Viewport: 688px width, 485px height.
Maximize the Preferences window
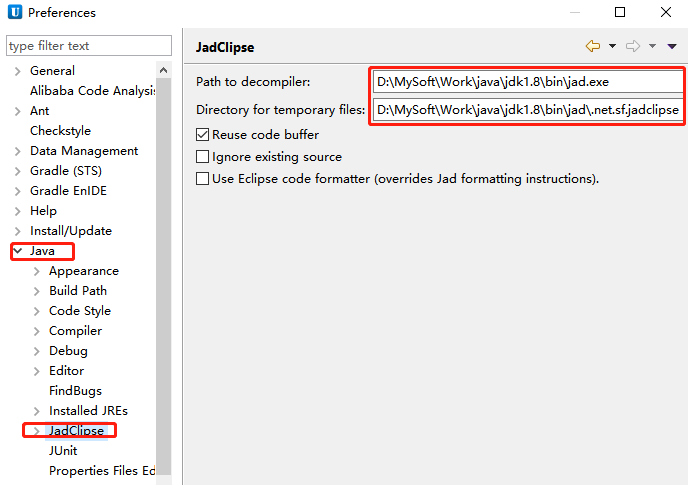coord(620,12)
